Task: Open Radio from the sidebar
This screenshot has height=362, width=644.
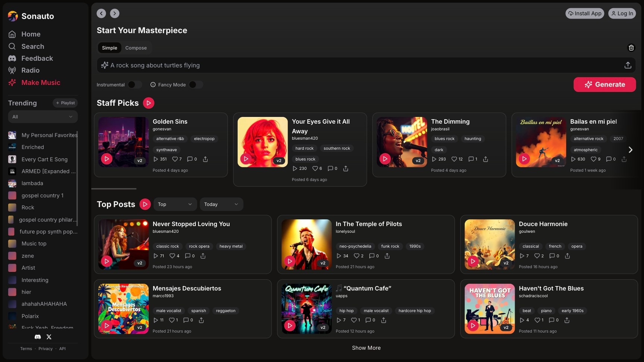Action: pyautogui.click(x=30, y=70)
